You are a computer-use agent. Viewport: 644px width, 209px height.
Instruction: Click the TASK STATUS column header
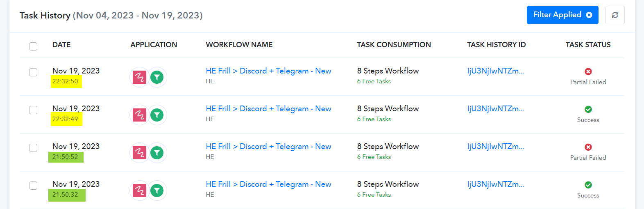click(588, 45)
